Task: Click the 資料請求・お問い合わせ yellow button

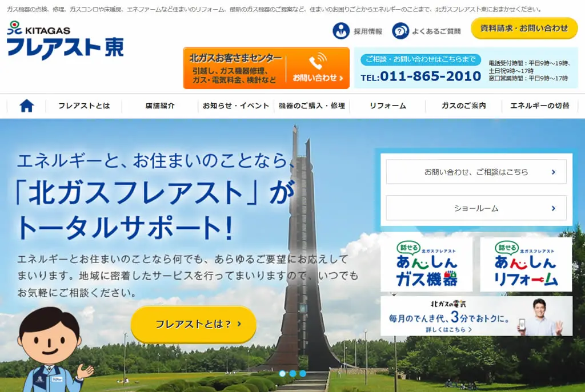Action: (524, 29)
